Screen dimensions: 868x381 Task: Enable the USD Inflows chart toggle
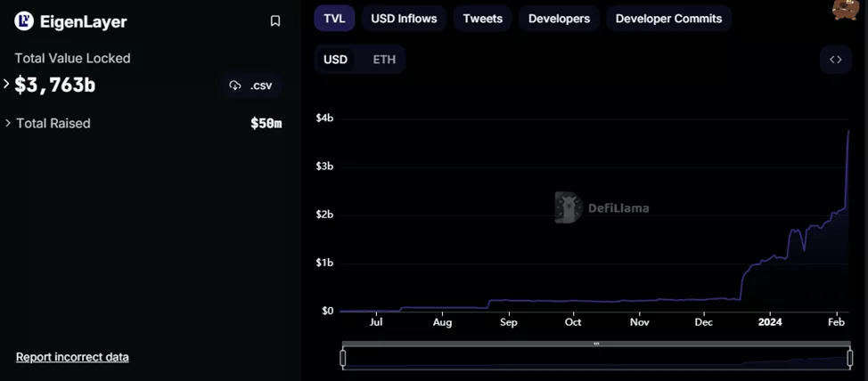point(404,19)
